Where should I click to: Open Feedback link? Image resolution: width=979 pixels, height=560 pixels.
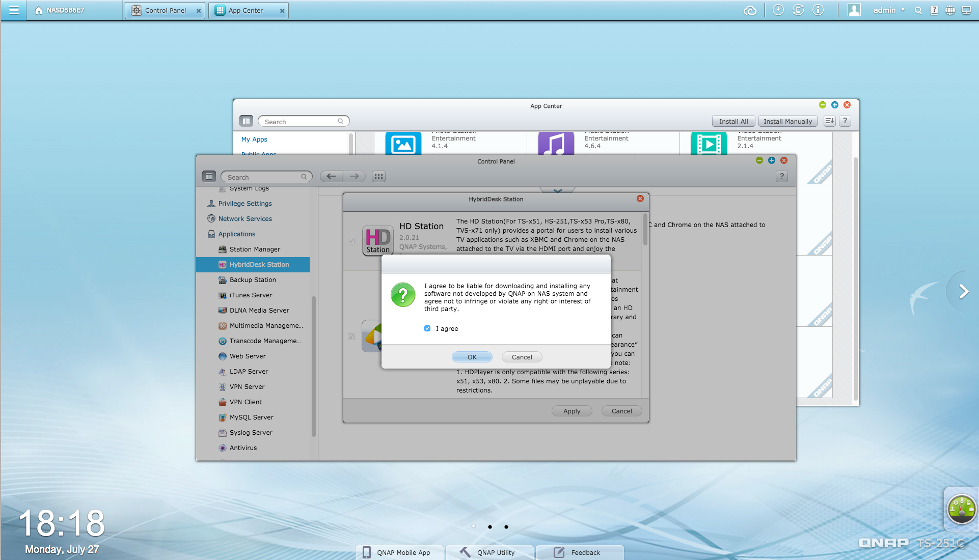click(579, 552)
